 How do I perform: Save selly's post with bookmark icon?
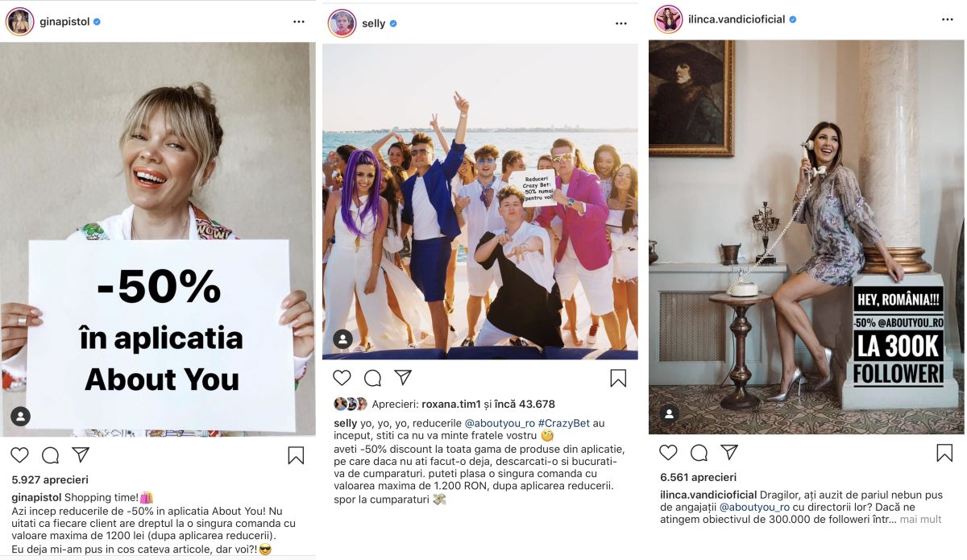618,378
